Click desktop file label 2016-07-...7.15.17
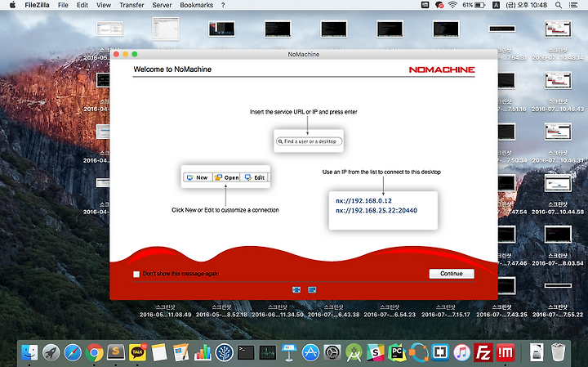 [446, 315]
